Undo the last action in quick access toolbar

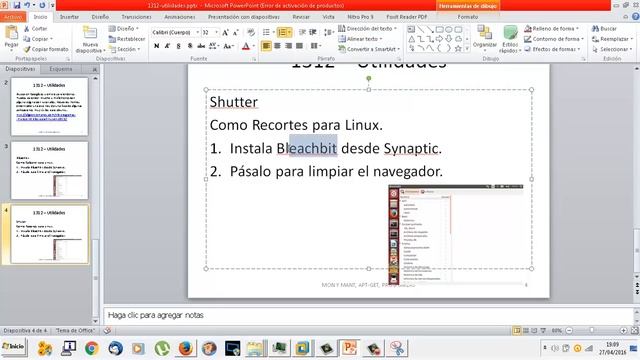coord(27,5)
